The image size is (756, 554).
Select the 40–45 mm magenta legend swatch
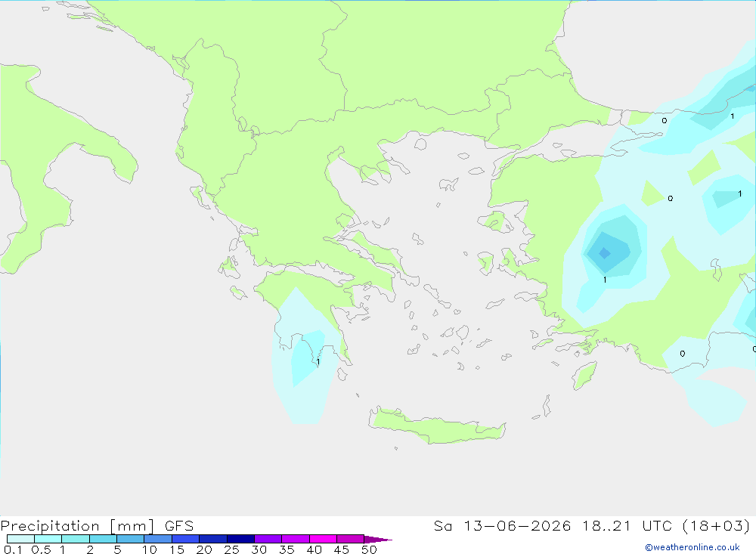tap(323, 539)
